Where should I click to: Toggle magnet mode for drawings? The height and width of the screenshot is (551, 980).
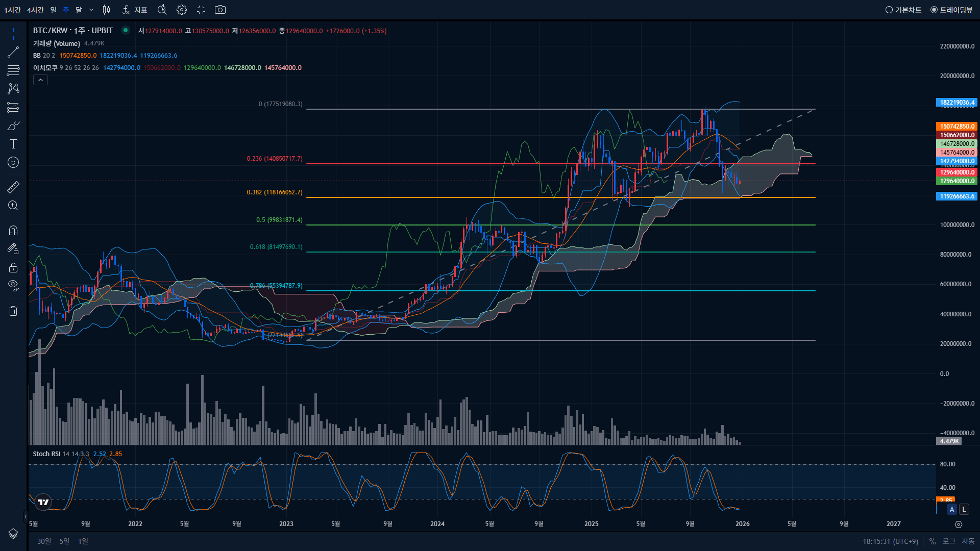pos(13,230)
